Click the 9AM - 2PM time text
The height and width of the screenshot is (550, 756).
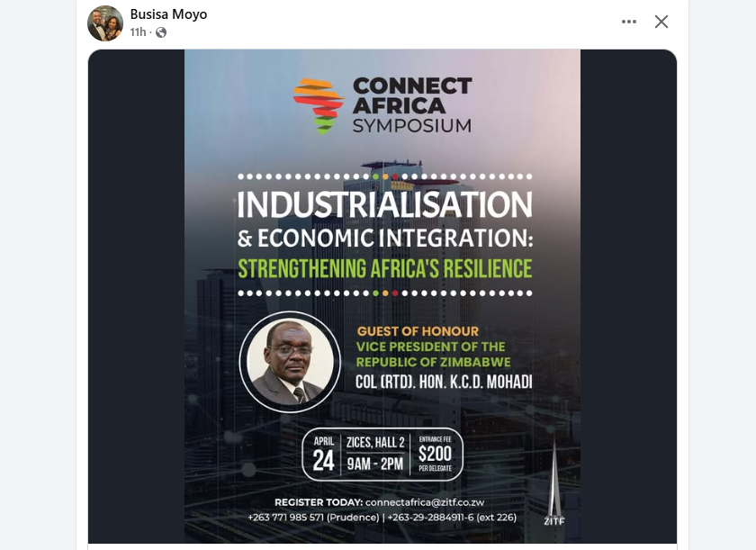(x=373, y=464)
